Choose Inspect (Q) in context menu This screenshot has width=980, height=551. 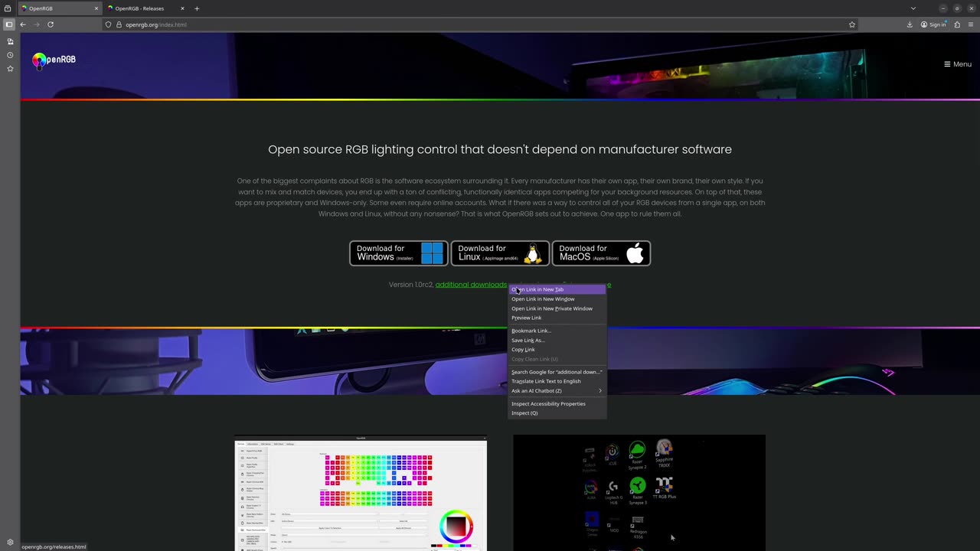point(557,413)
